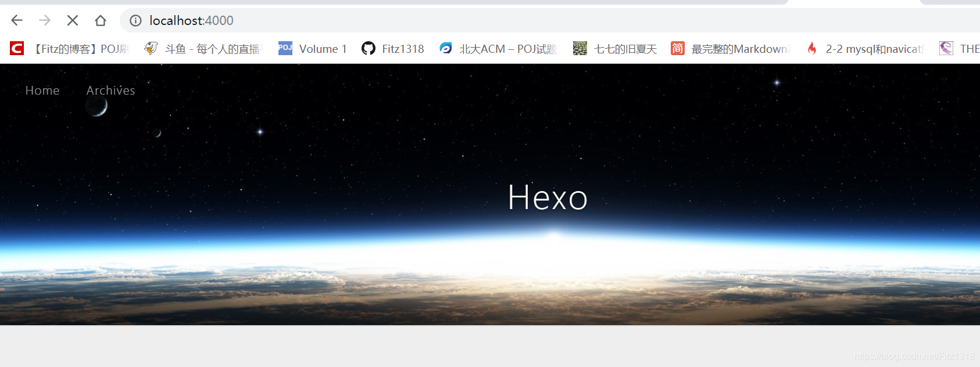
Task: Click the 斗鱼 bookmark favicon
Action: click(x=151, y=48)
